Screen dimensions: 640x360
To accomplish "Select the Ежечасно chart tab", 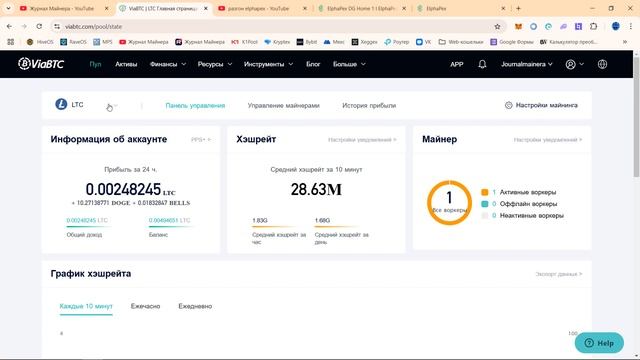I will pyautogui.click(x=145, y=306).
